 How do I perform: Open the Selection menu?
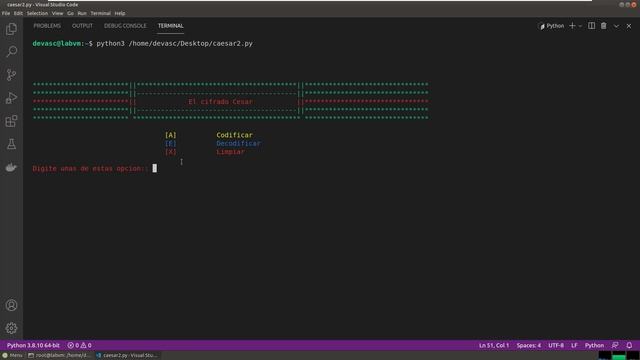[x=37, y=13]
